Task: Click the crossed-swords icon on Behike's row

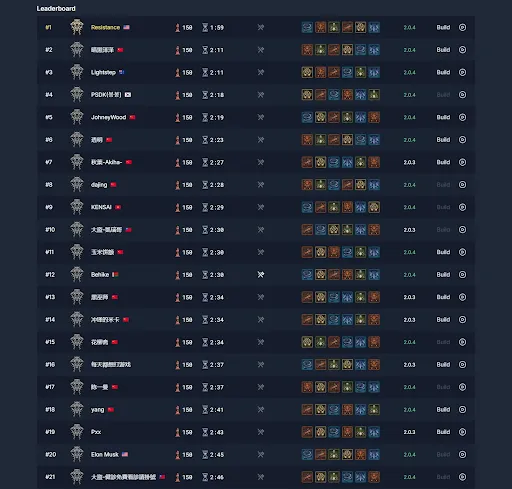Action: (x=261, y=275)
